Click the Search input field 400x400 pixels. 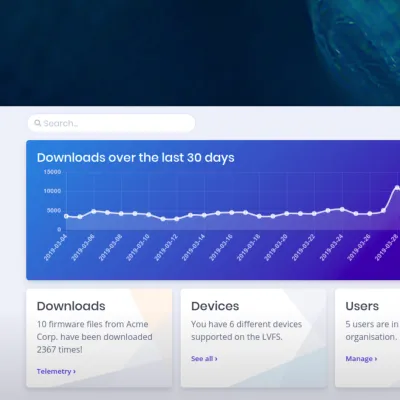tap(111, 123)
